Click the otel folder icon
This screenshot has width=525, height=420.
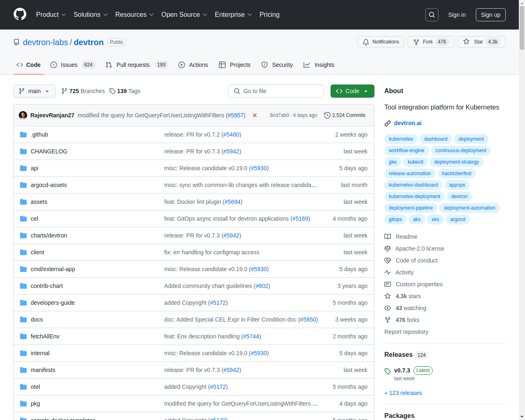coord(23,387)
